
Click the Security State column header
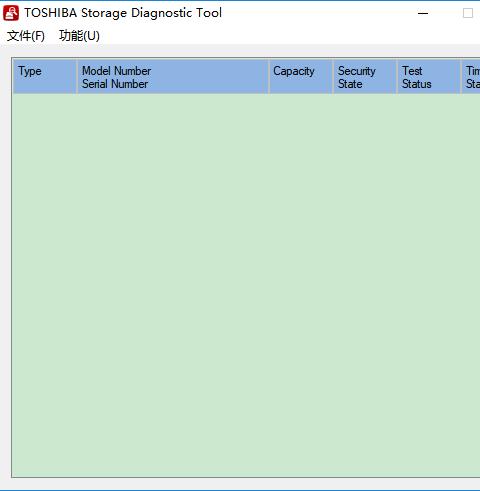(365, 77)
